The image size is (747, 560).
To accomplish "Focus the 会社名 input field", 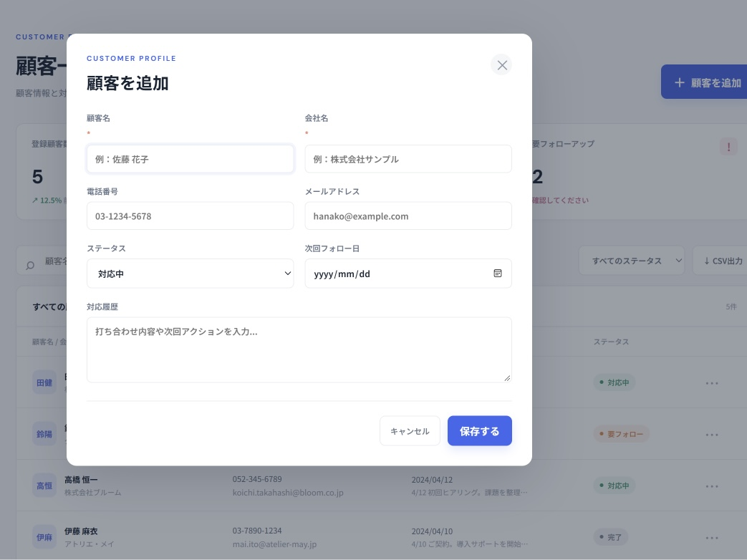I will point(408,159).
